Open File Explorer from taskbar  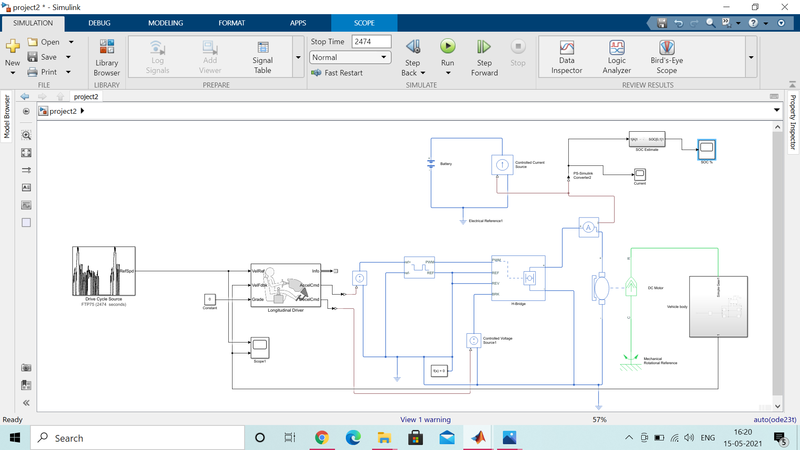[x=384, y=438]
